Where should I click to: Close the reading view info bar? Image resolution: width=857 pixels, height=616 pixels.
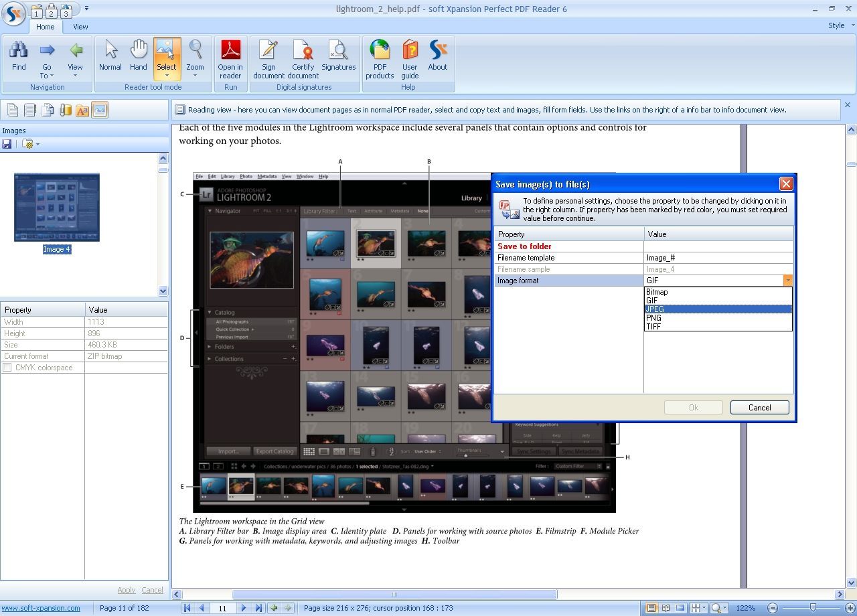click(x=847, y=105)
